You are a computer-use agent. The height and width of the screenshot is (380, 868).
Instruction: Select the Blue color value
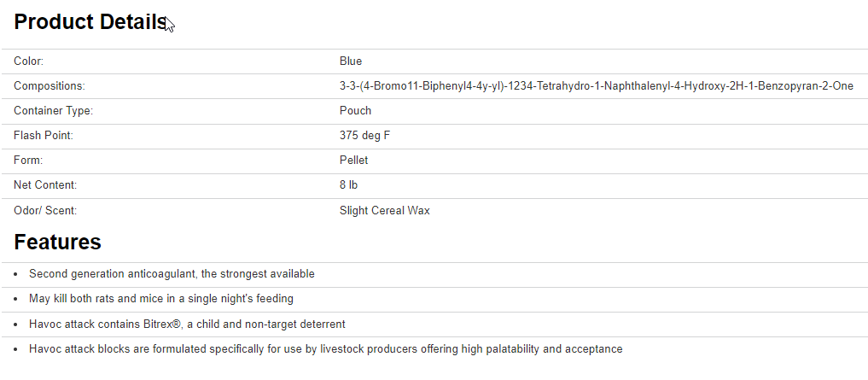point(351,61)
